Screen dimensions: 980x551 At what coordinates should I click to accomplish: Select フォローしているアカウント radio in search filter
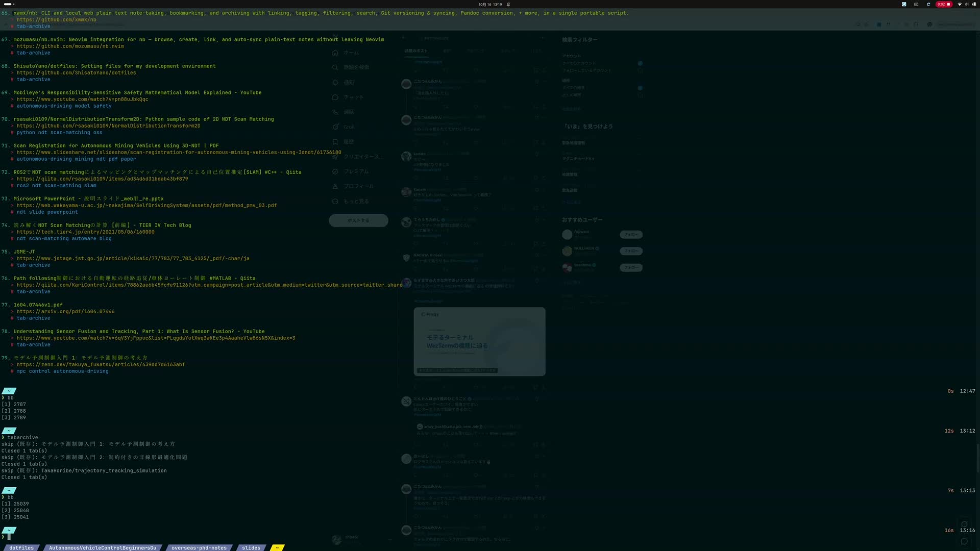click(640, 70)
